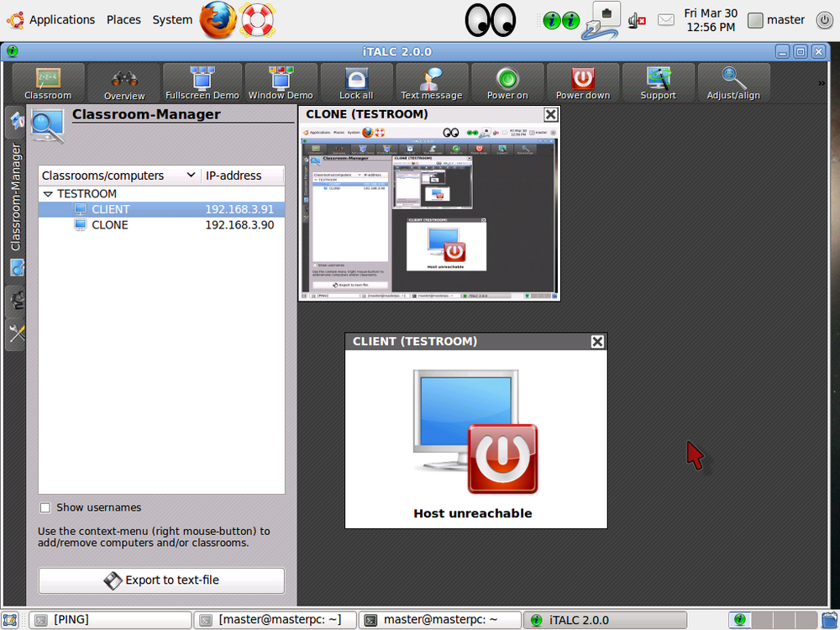Open the Classroom-Manager sidebar tab
Image resolution: width=840 pixels, height=630 pixels.
click(x=15, y=197)
